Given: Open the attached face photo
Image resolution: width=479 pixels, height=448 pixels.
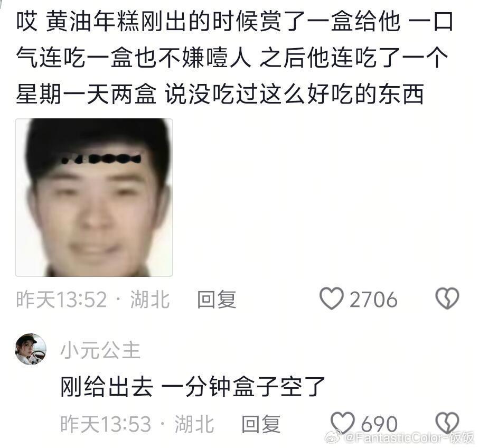Looking at the screenshot, I should tap(94, 198).
